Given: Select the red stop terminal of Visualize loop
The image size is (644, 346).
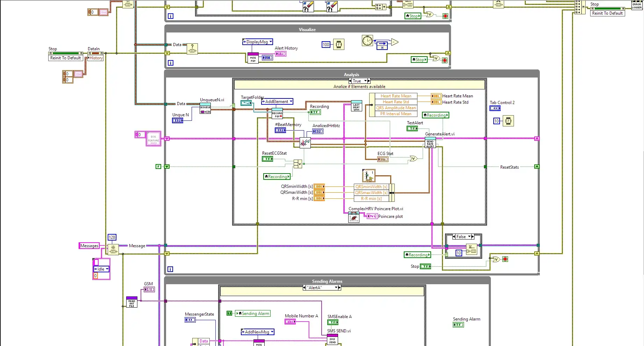Looking at the screenshot, I should point(445,60).
